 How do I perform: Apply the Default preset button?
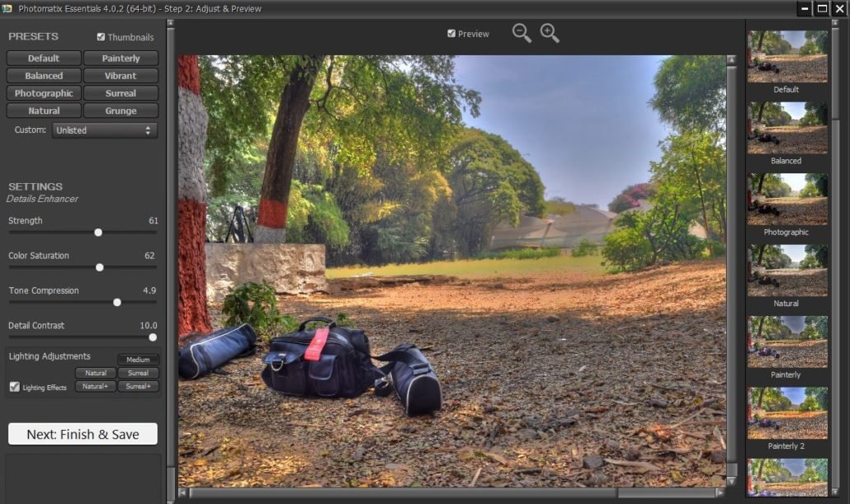click(x=44, y=58)
